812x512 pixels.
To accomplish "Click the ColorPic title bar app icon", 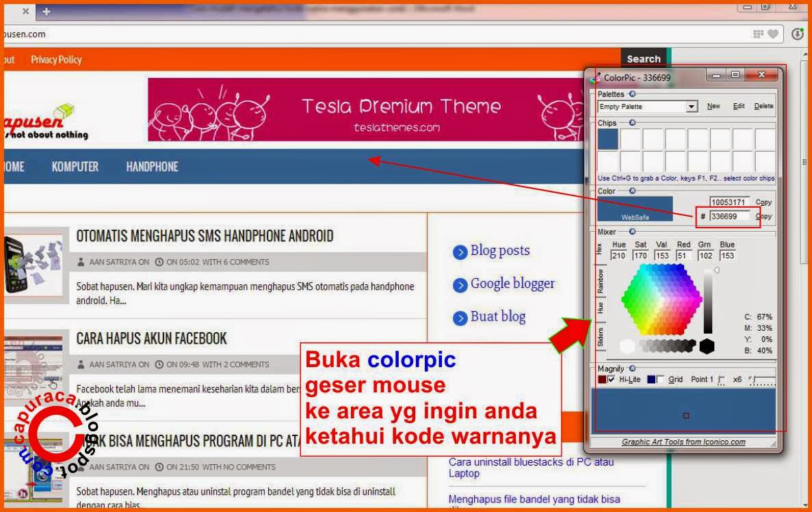I will point(596,78).
